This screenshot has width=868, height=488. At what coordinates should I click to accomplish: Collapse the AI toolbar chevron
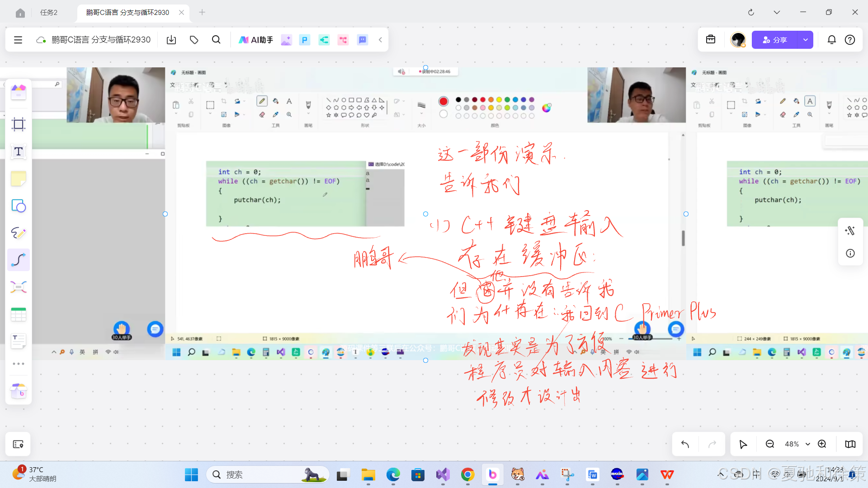pyautogui.click(x=381, y=40)
